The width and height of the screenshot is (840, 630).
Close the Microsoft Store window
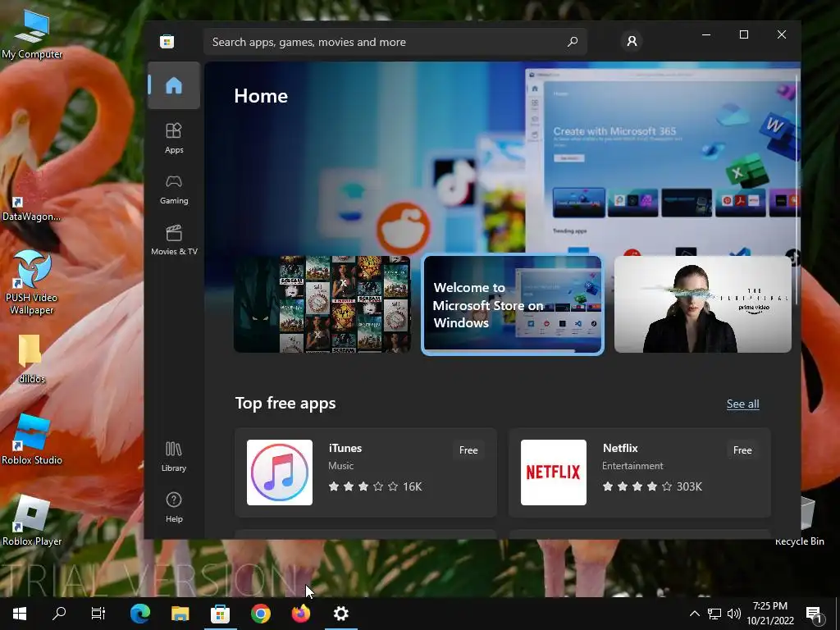click(x=782, y=34)
